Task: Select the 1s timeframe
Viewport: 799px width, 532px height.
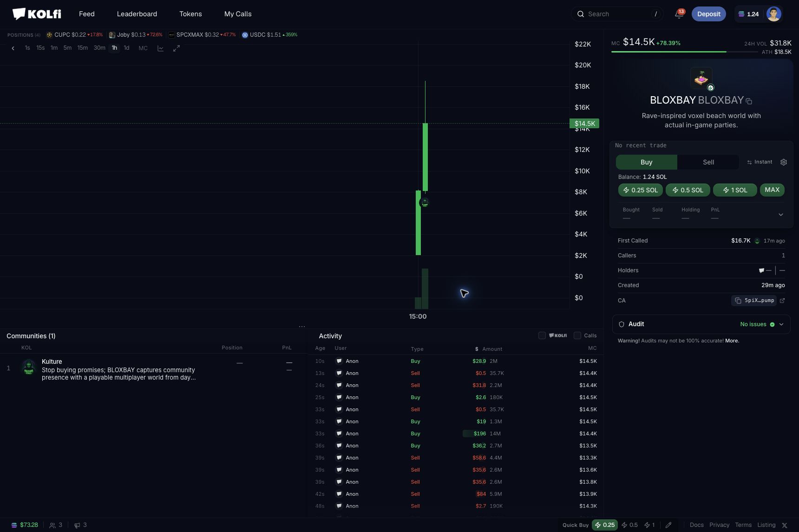Action: pos(27,48)
